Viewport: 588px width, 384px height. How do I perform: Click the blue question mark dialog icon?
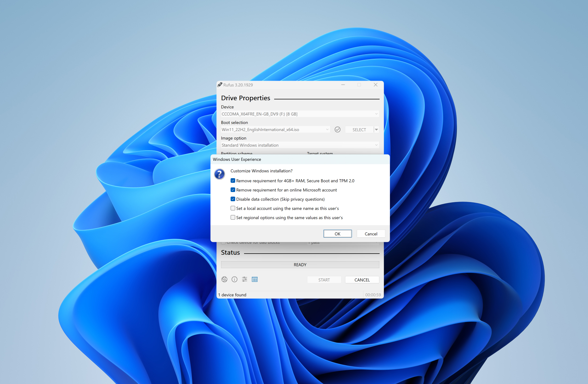(x=220, y=174)
